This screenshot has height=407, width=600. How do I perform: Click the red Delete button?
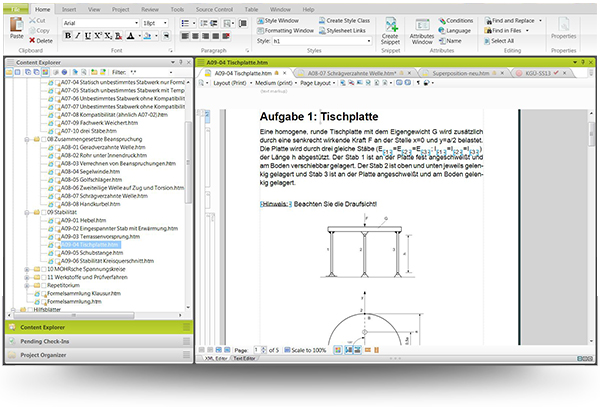coord(41,41)
